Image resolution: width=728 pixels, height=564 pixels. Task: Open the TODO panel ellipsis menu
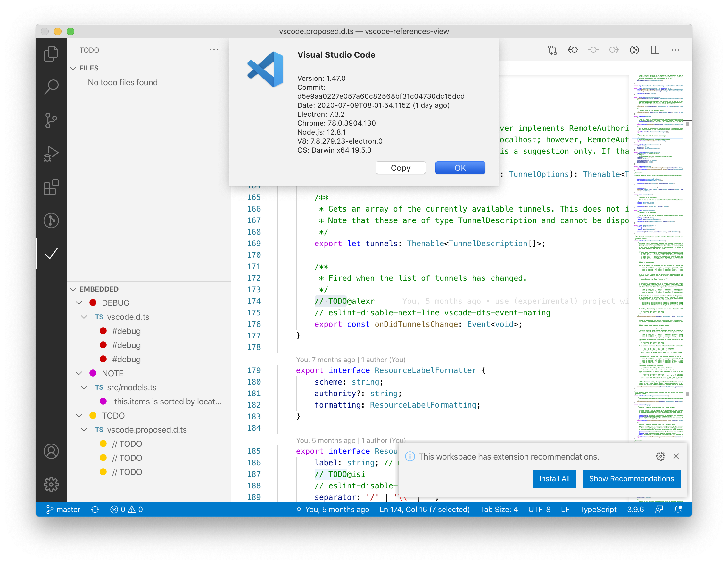214,49
